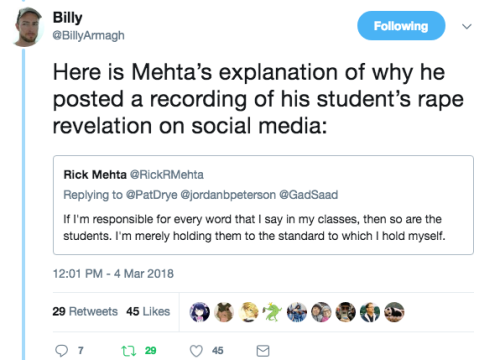
Task: Expand the tweet options chevron
Action: 467,26
